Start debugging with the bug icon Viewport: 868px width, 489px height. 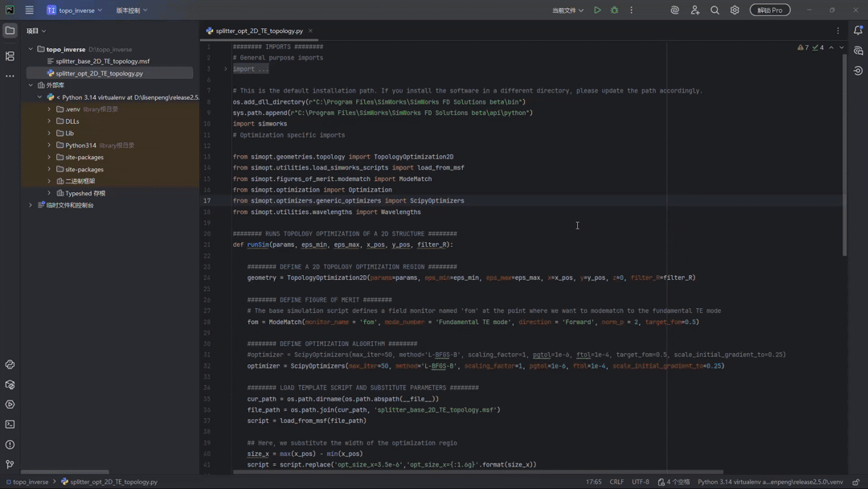pyautogui.click(x=614, y=10)
